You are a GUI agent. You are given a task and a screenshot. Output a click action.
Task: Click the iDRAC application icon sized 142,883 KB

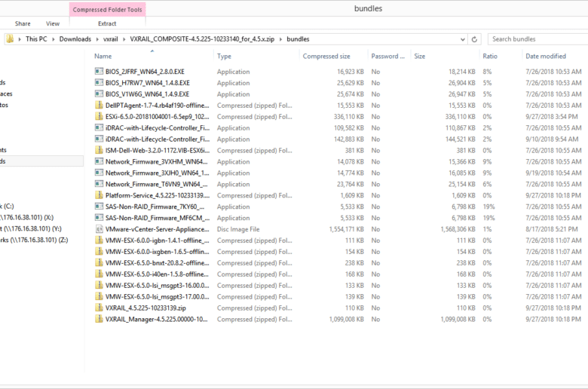[x=99, y=139]
